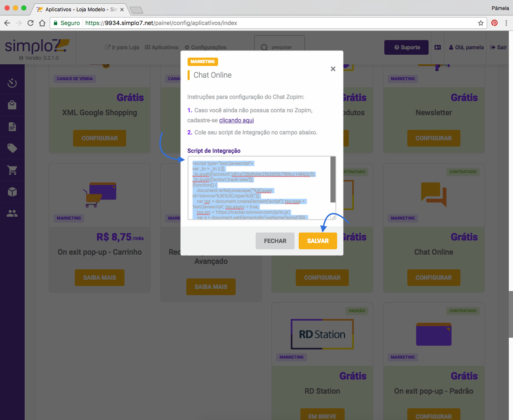The image size is (513, 420).
Task: Click the Pâmela Chrome profile button
Action: [500, 8]
